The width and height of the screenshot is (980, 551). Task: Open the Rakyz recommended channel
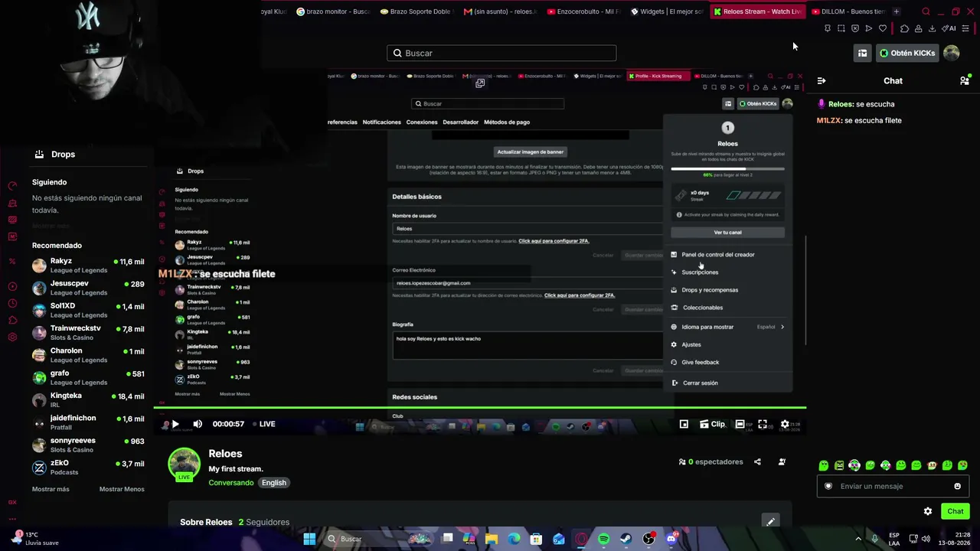click(88, 266)
